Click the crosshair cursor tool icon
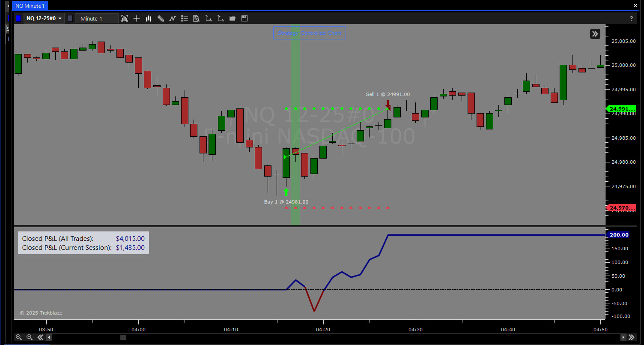Image resolution: width=644 pixels, height=345 pixels. coord(137,18)
